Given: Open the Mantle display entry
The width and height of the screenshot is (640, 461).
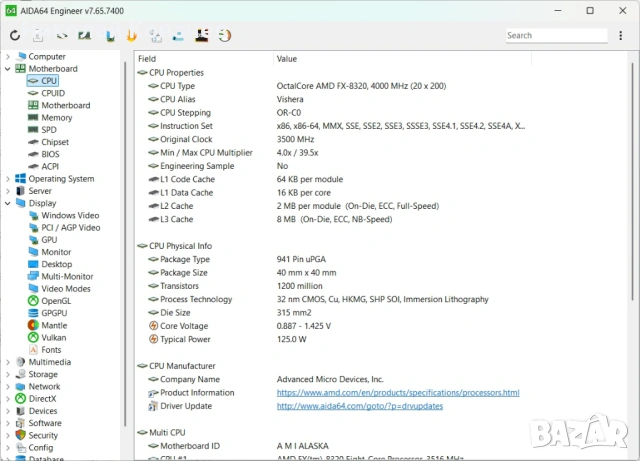Looking at the screenshot, I should pyautogui.click(x=54, y=325).
